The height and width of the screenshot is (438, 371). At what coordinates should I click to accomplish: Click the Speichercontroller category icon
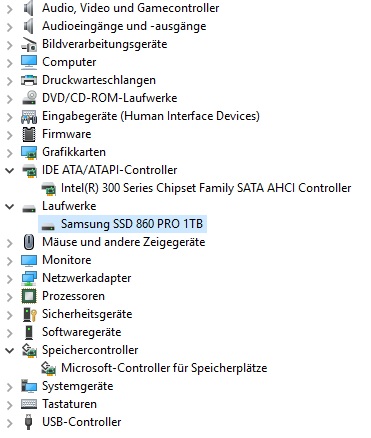coord(29,350)
